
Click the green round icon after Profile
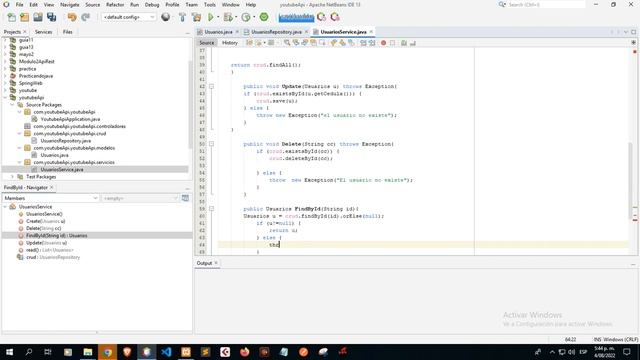coord(264,17)
